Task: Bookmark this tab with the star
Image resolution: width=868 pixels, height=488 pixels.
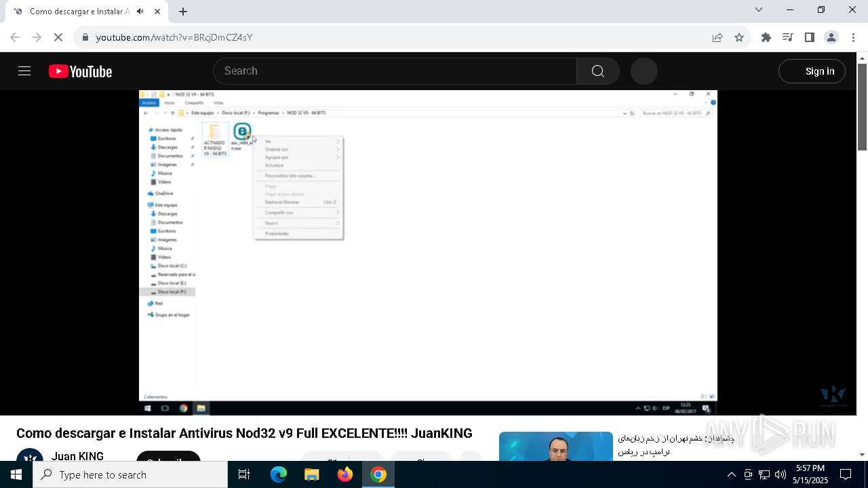Action: coord(739,37)
